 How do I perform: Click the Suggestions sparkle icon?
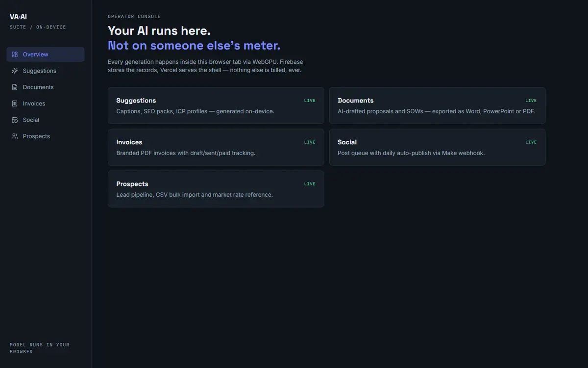[15, 71]
